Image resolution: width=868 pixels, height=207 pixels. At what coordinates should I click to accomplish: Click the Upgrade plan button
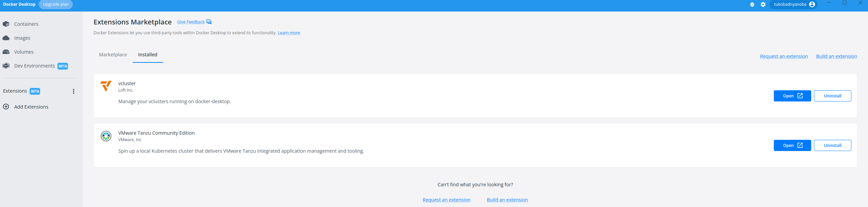pyautogui.click(x=56, y=4)
